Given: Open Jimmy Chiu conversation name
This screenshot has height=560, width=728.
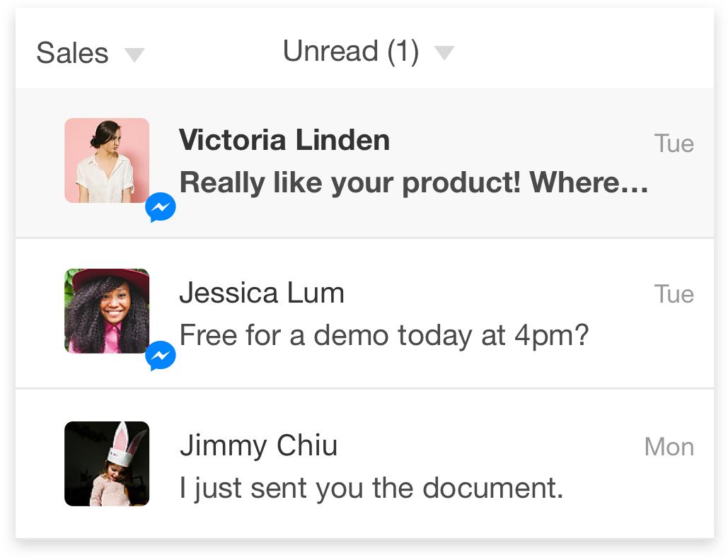Looking at the screenshot, I should (x=259, y=446).
